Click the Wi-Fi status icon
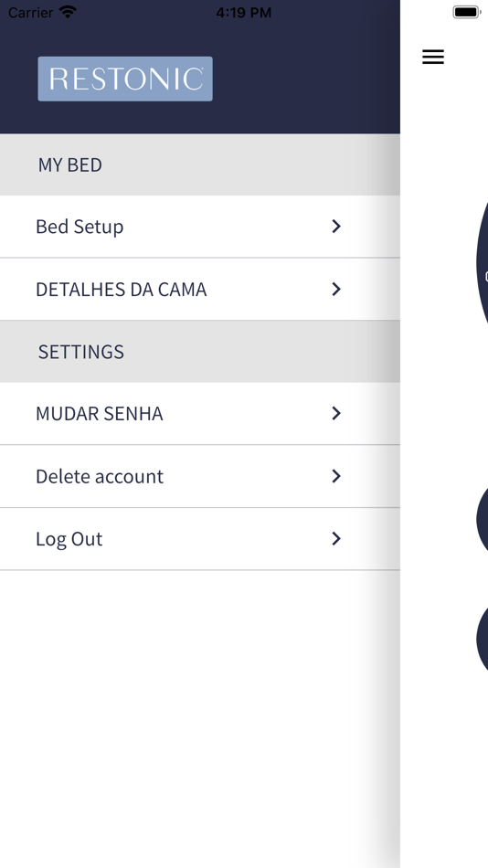This screenshot has height=868, width=488. pyautogui.click(x=68, y=12)
